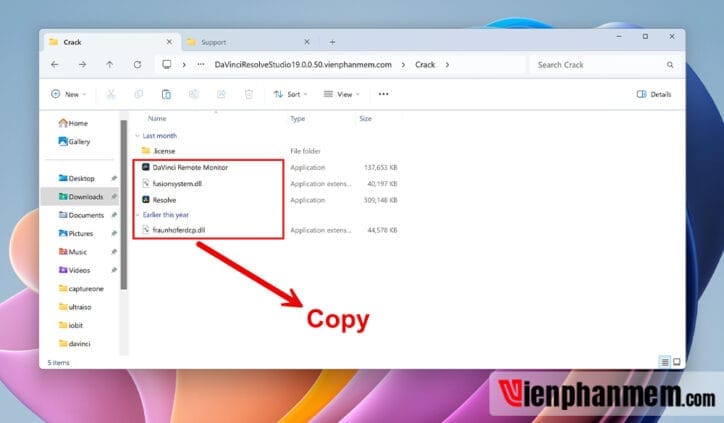The image size is (724, 423).
Task: Expand chevron after the Crack breadcrumb
Action: 447,65
